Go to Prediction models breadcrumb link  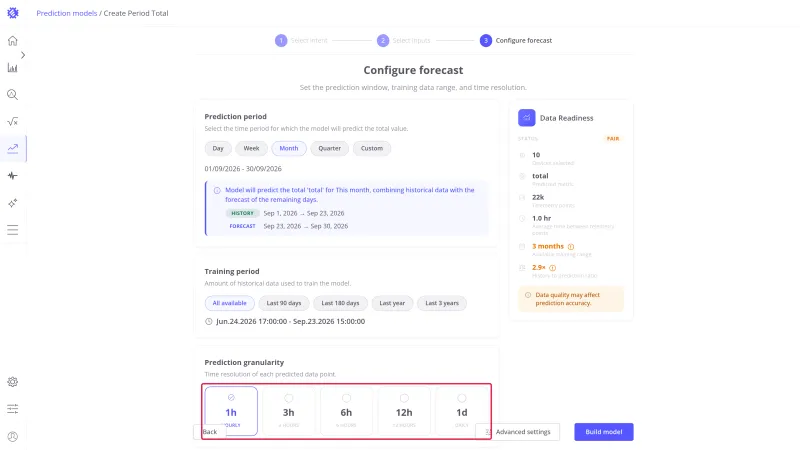click(67, 13)
